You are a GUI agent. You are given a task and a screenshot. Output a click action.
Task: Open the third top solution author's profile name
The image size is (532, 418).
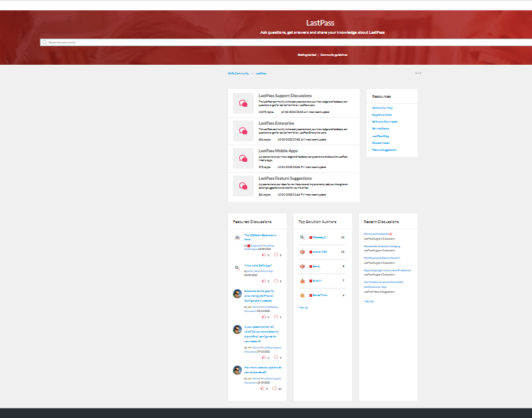(x=316, y=267)
